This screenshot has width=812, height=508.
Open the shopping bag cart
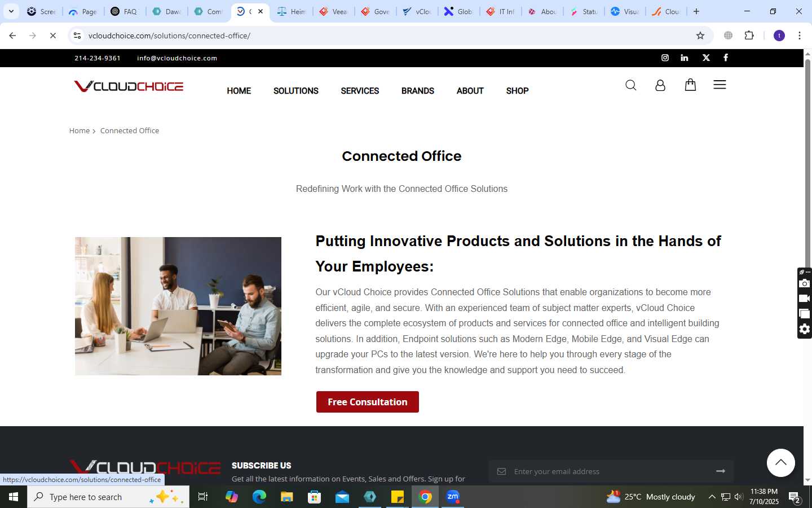tap(690, 85)
